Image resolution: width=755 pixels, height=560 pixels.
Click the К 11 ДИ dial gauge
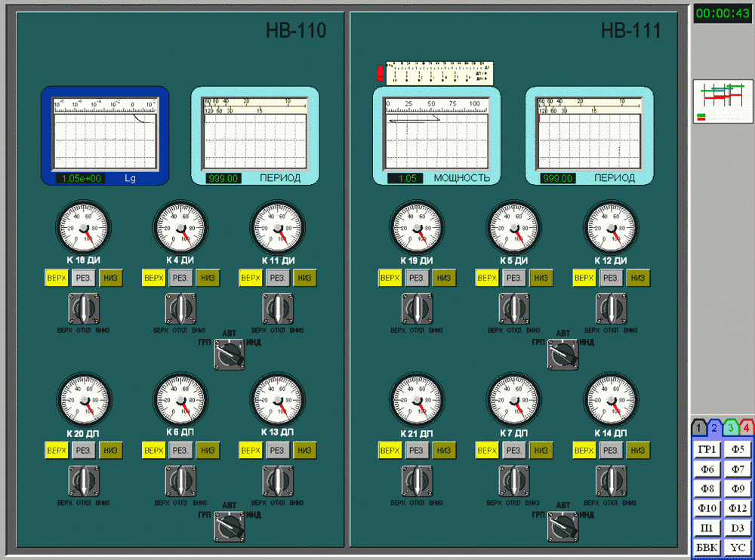(278, 227)
